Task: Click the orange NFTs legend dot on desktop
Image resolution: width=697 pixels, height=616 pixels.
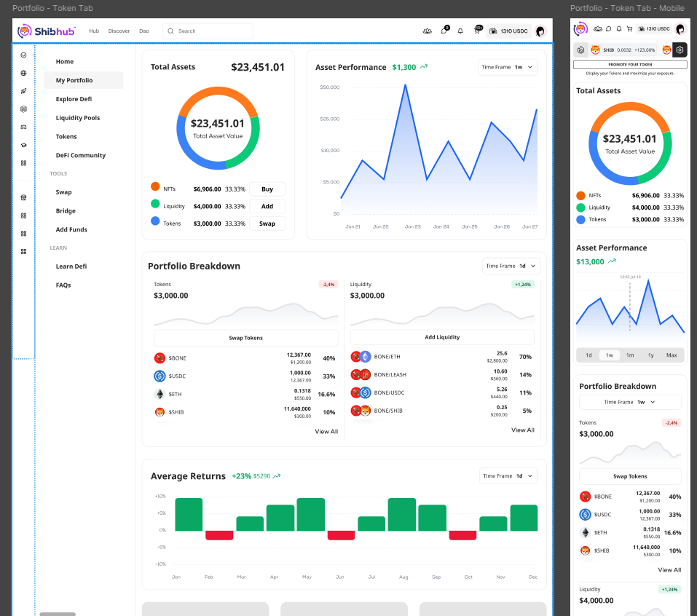Action: point(155,186)
